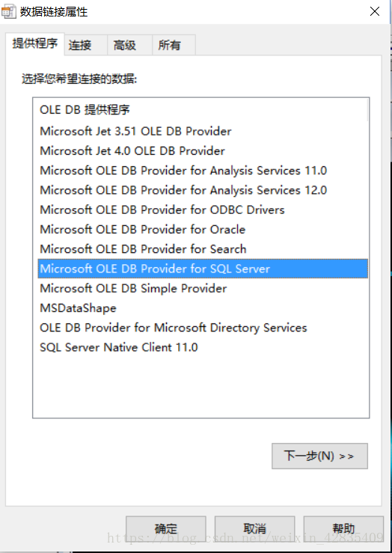Select OLE DB Provider for Search
The width and height of the screenshot is (392, 553).
tap(203, 249)
